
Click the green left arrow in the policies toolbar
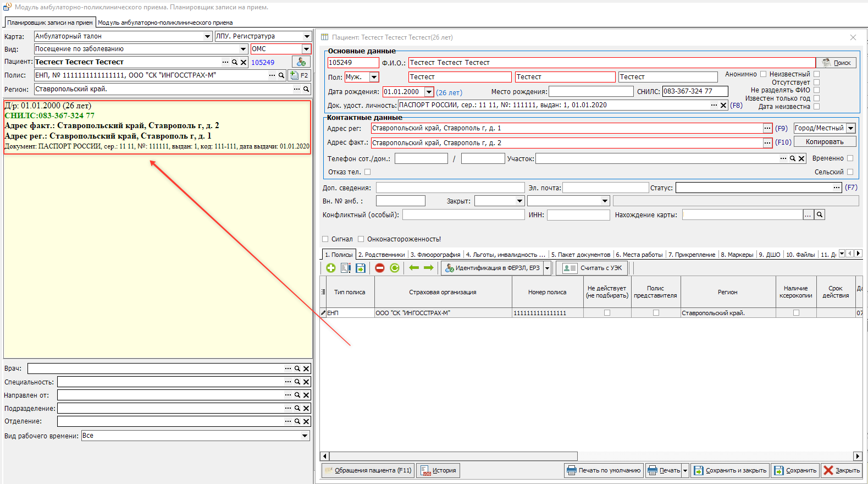pos(414,268)
